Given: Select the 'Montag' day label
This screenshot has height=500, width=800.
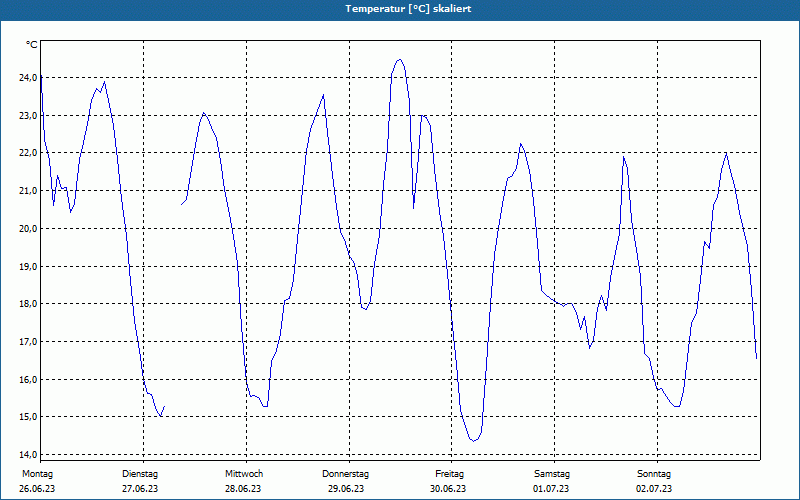Looking at the screenshot, I should pyautogui.click(x=37, y=474).
